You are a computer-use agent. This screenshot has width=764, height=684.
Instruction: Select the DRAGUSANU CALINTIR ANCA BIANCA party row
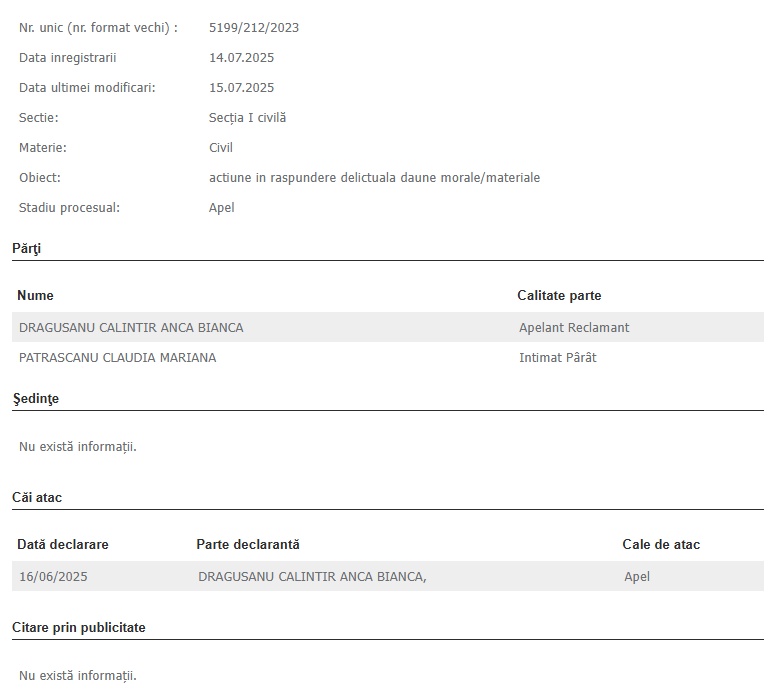point(388,327)
